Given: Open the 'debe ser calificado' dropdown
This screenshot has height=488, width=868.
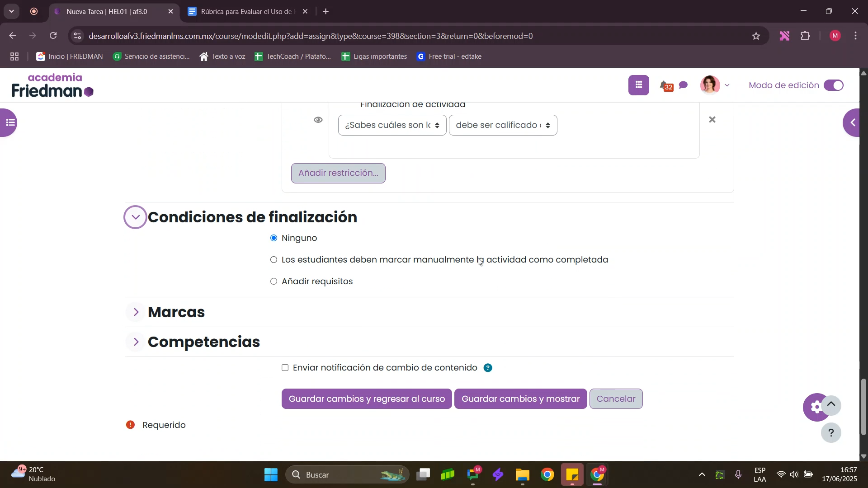Looking at the screenshot, I should (503, 125).
